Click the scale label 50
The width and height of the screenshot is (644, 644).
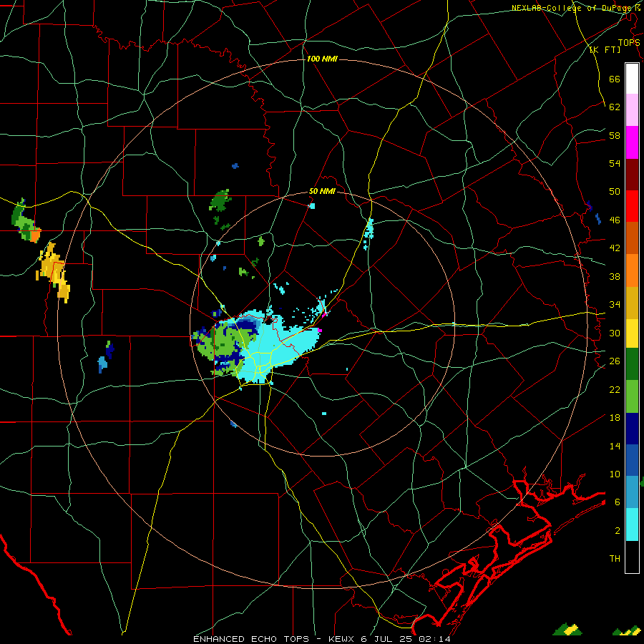tap(615, 192)
